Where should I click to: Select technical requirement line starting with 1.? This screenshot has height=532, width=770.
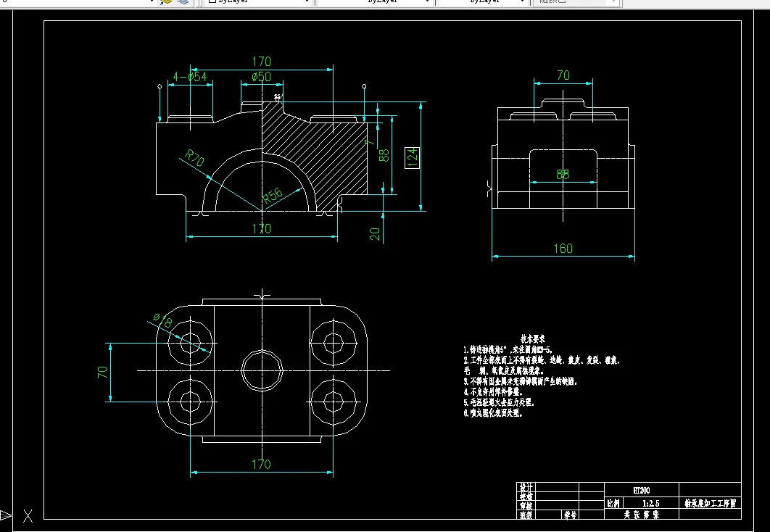click(x=509, y=350)
